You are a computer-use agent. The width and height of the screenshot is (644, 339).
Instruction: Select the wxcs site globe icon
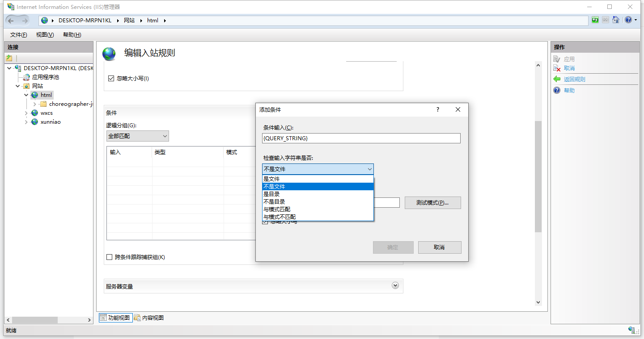click(34, 113)
